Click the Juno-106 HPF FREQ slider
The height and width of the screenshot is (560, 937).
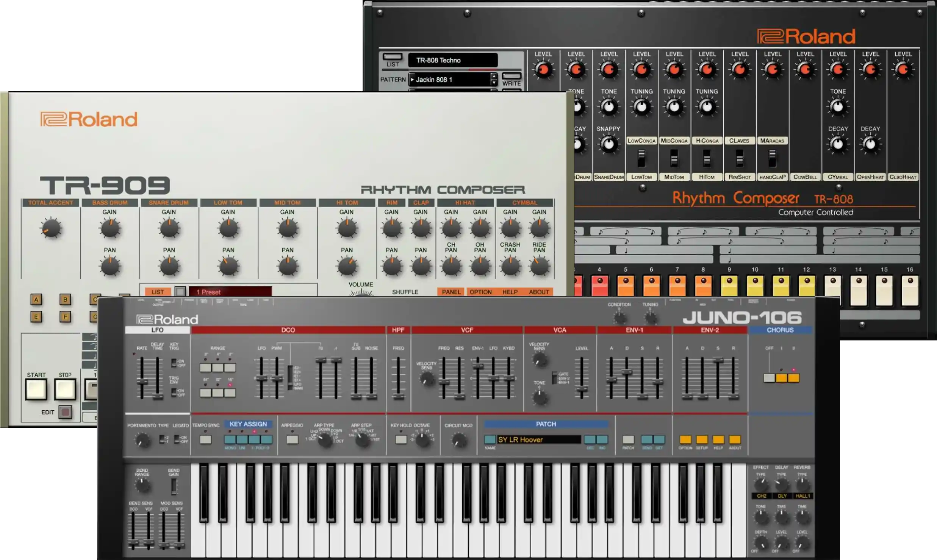[398, 396]
